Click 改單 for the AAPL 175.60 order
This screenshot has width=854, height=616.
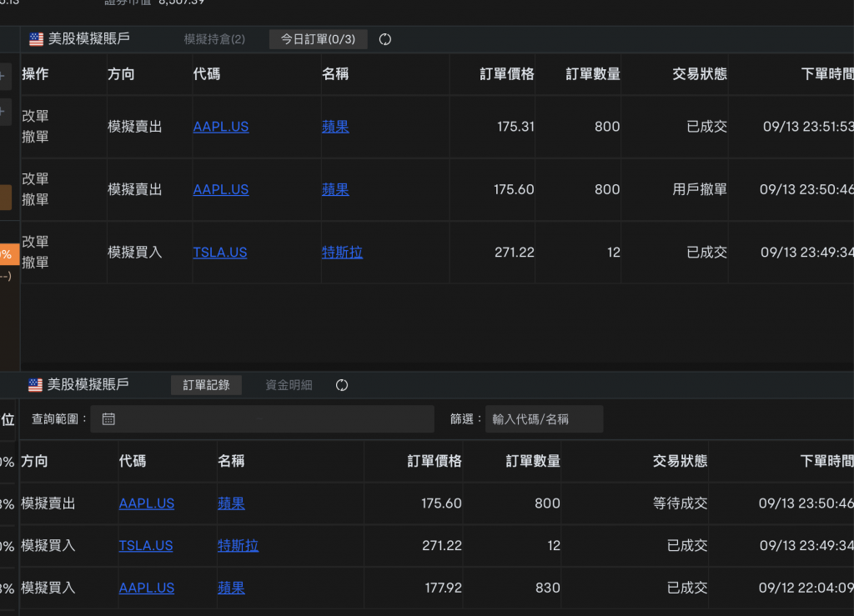pyautogui.click(x=35, y=179)
